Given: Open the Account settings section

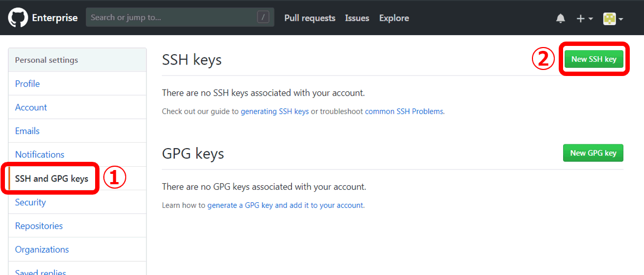Looking at the screenshot, I should 31,107.
